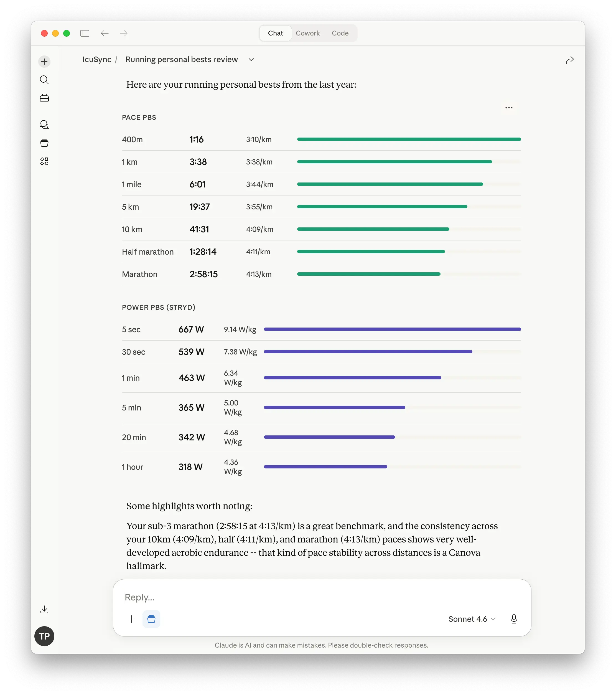Expand the conversation title chevron menu
The image size is (616, 695).
point(251,60)
